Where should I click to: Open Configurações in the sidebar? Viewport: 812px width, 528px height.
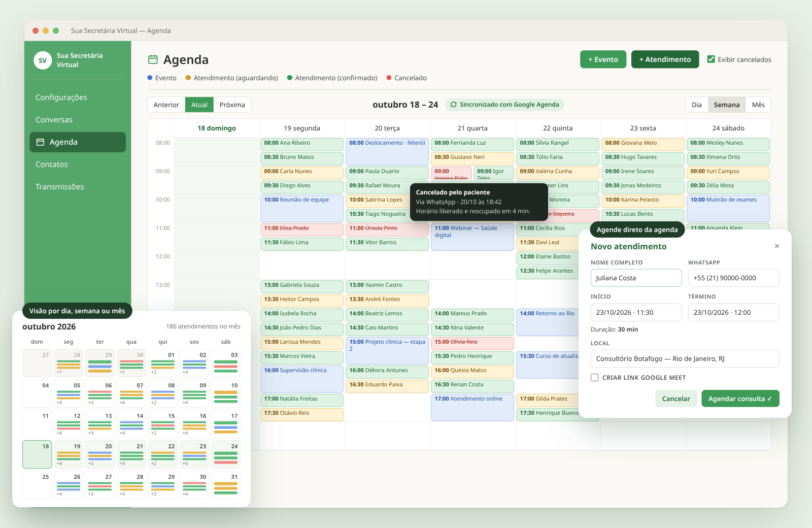pyautogui.click(x=78, y=97)
